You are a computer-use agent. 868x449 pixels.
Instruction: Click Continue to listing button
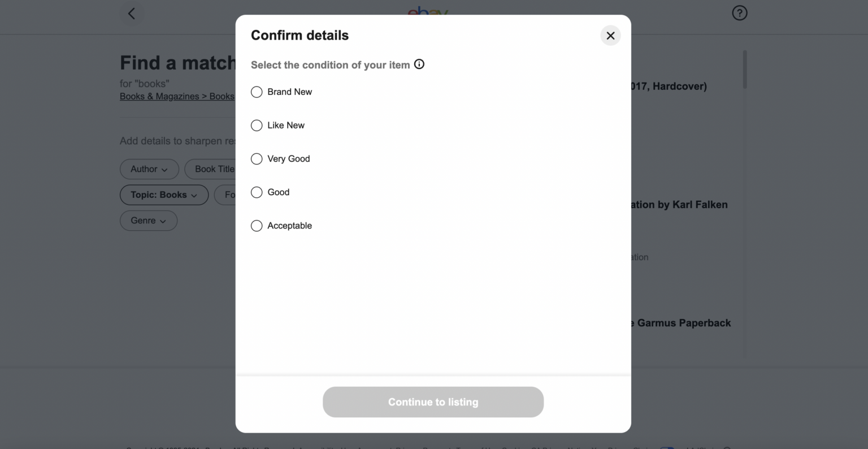click(x=433, y=402)
